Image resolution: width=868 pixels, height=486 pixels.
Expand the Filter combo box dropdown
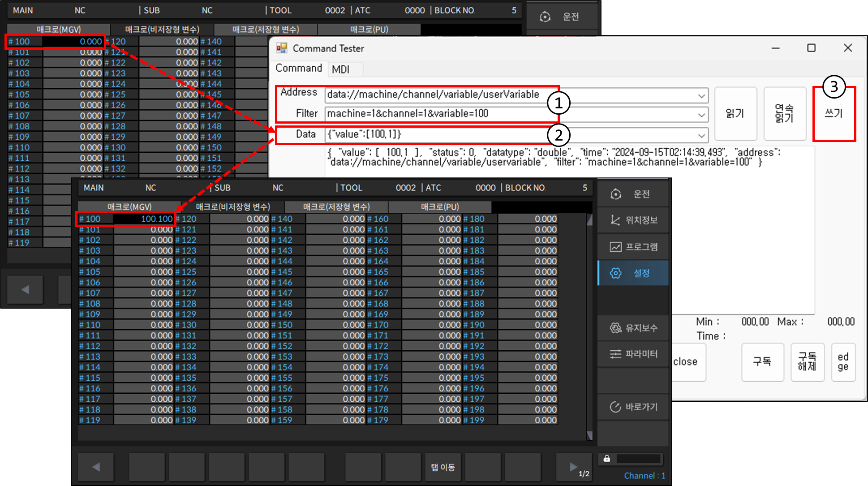coord(701,114)
